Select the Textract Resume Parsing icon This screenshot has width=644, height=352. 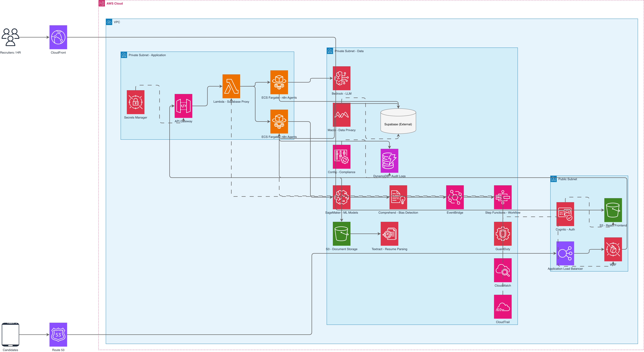[389, 234]
